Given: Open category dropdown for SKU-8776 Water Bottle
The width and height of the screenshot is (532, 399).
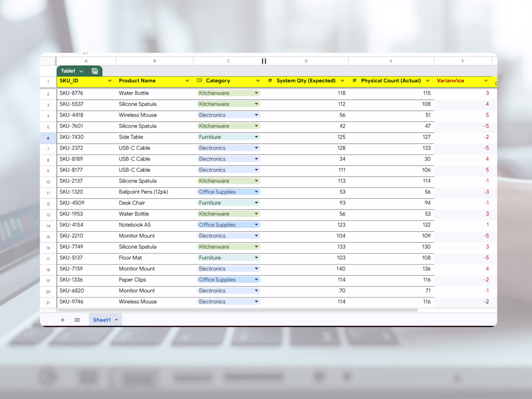Looking at the screenshot, I should pyautogui.click(x=256, y=93).
